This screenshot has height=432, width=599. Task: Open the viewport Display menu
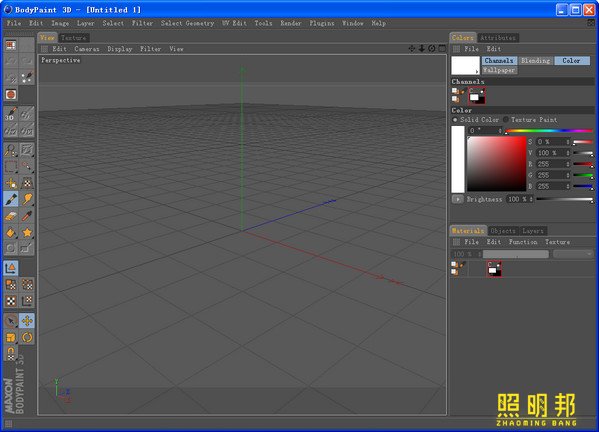(120, 49)
